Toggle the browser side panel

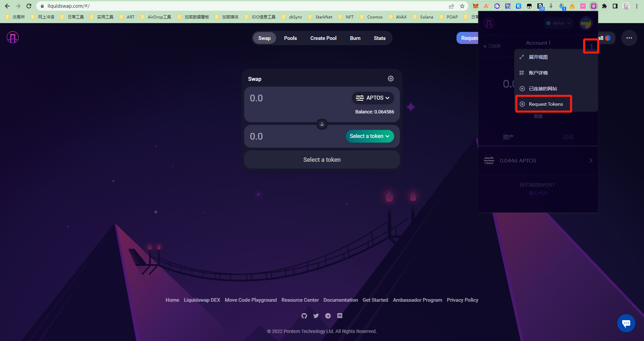(615, 6)
